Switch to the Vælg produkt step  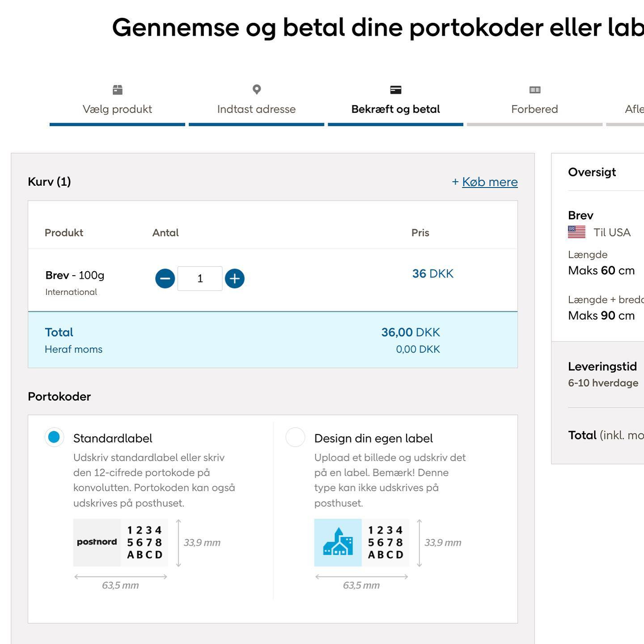tap(117, 109)
